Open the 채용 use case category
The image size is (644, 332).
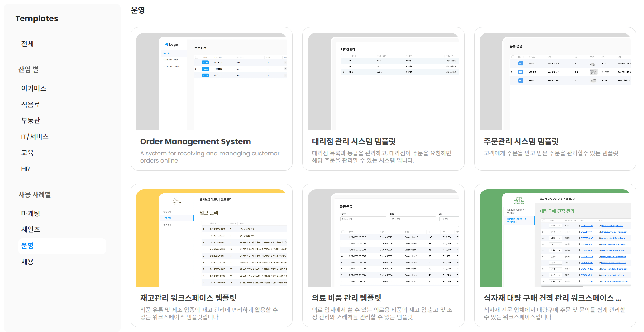click(27, 262)
